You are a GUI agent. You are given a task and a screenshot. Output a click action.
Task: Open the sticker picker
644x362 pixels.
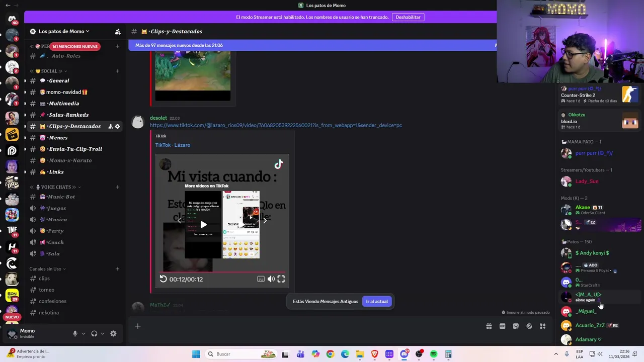pyautogui.click(x=516, y=326)
